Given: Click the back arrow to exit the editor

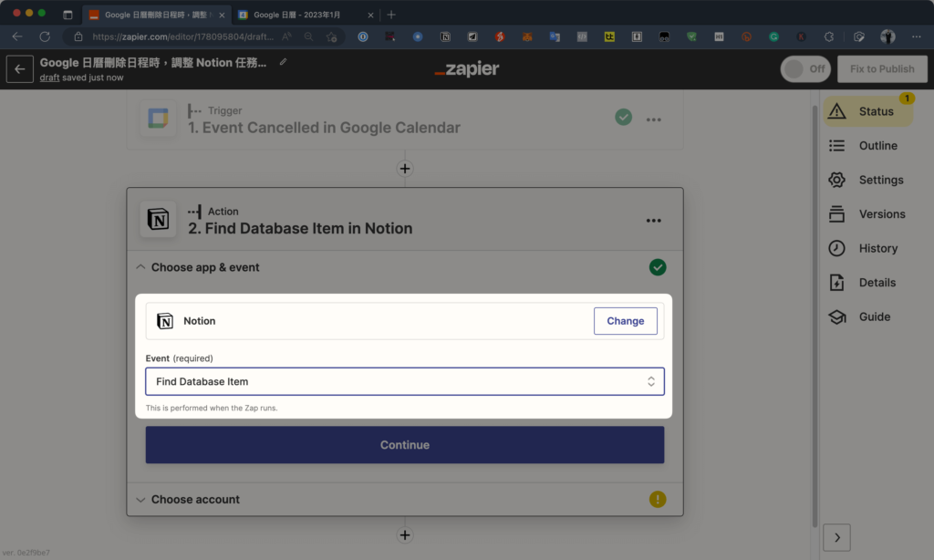Looking at the screenshot, I should (20, 69).
